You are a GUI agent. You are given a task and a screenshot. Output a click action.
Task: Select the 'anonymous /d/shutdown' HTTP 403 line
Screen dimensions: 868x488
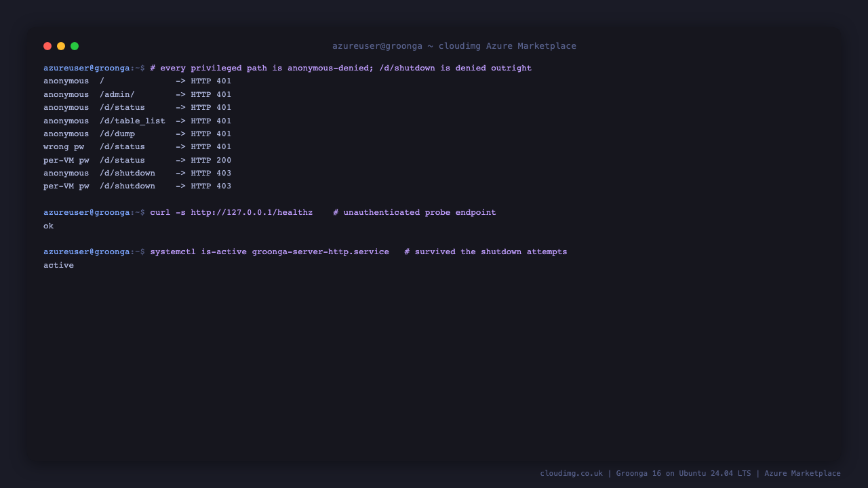[138, 174]
